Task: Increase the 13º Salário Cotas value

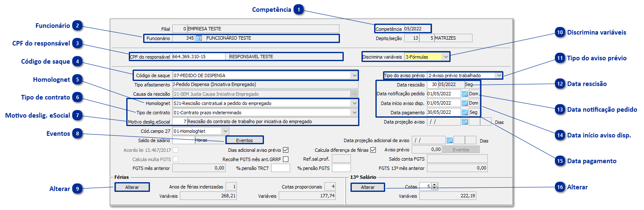Action: [435, 184]
